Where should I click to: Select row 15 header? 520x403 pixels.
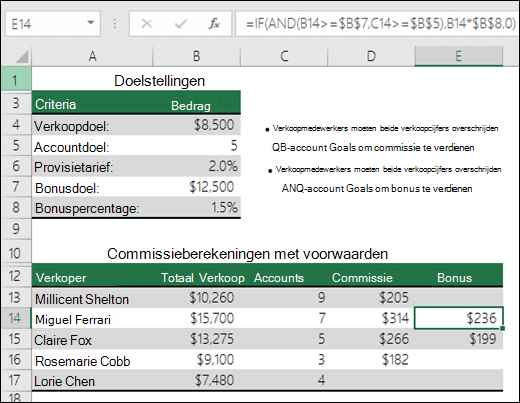[16, 339]
